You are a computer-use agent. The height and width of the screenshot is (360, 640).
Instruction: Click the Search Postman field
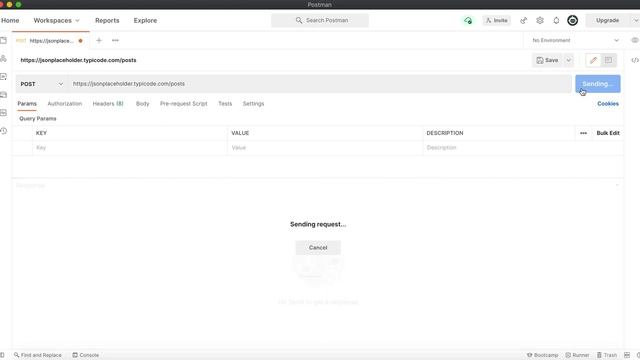coord(320,20)
